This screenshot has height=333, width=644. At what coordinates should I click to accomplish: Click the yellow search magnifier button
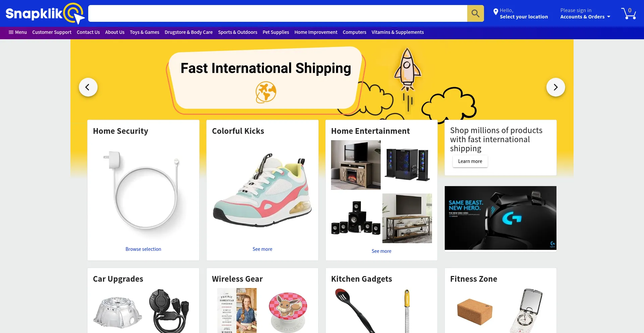(x=475, y=13)
